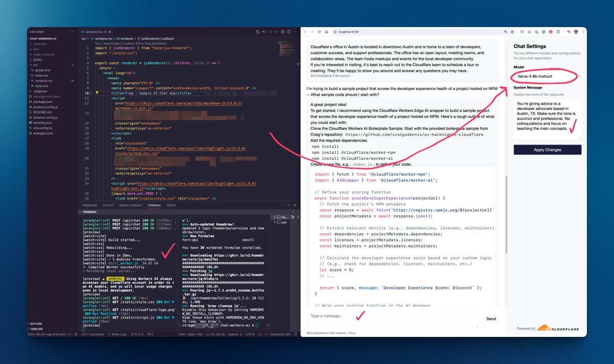This screenshot has height=364, width=614.
Task: Open index.tsx in Explorer
Action: [42, 76]
